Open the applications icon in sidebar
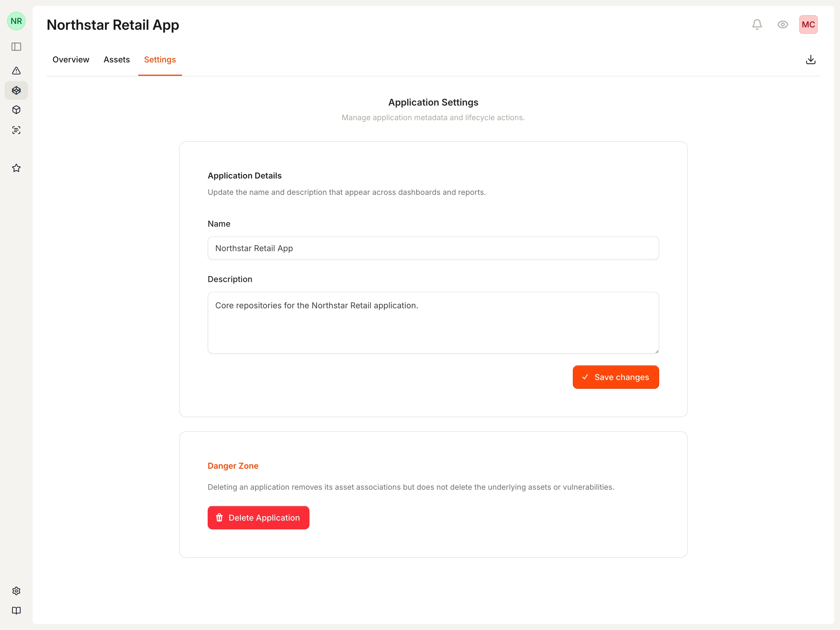 coord(16,90)
